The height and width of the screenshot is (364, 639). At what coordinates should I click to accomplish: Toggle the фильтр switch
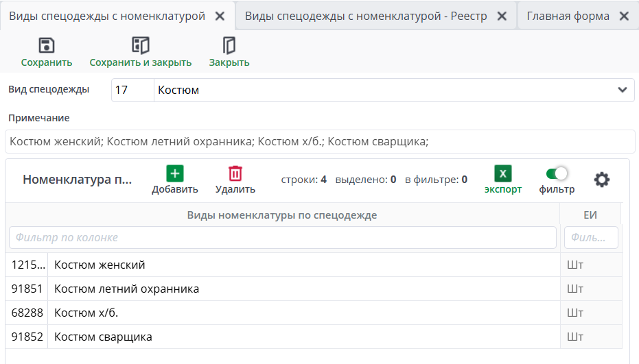coord(557,174)
